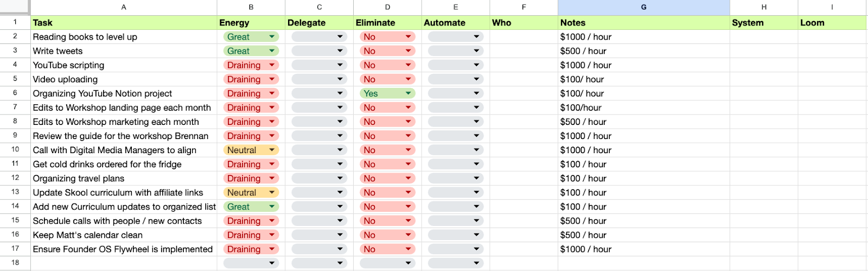Select column A header

click(x=124, y=8)
